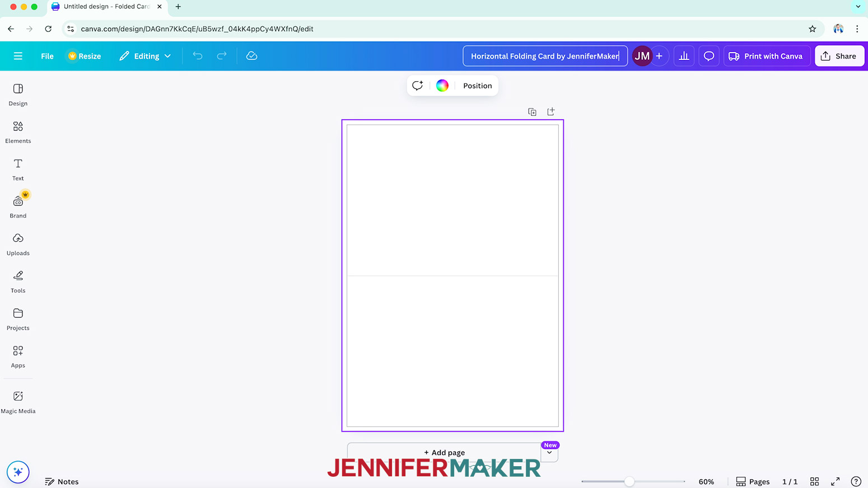Screen dimensions: 868x488
Task: Open the help question mark
Action: (x=856, y=481)
